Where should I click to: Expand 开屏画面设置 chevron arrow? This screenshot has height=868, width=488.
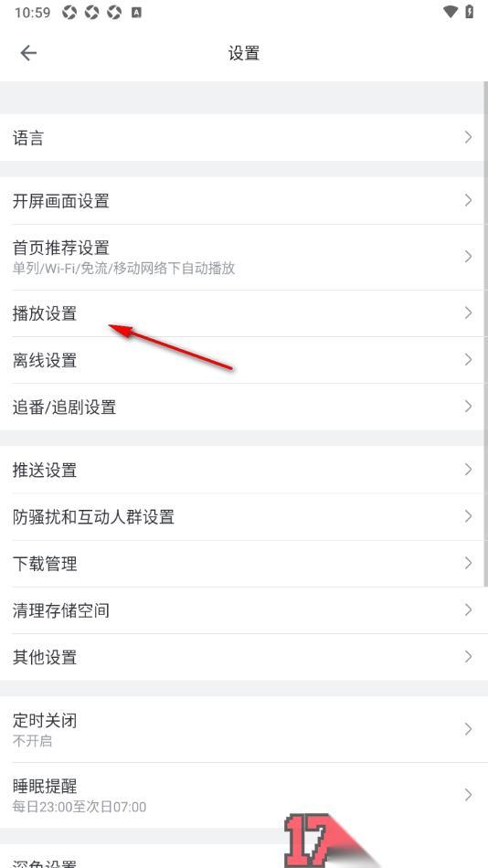click(x=469, y=200)
